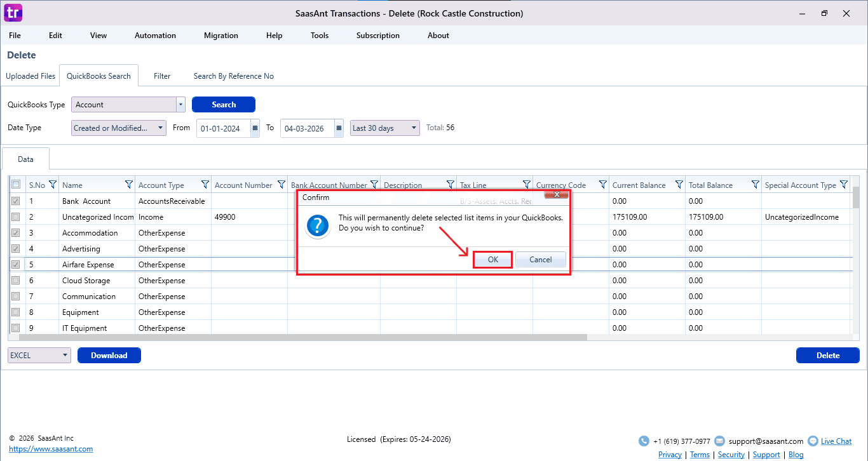Uncheck the Bank Account row checkbox
868x461 pixels.
[x=16, y=201]
